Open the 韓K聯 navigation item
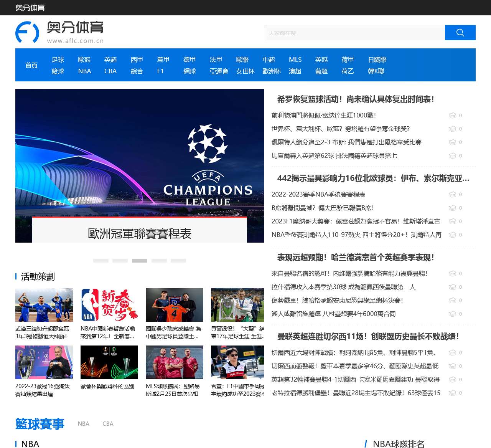The image size is (491, 448). click(376, 71)
